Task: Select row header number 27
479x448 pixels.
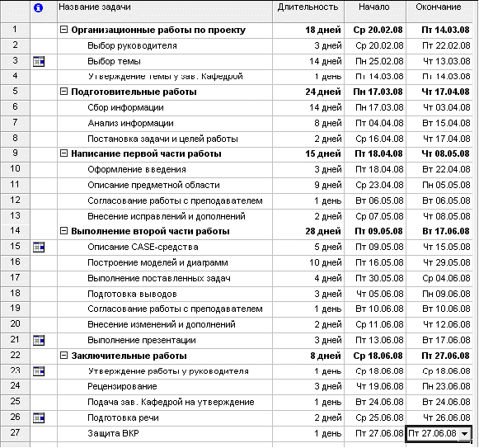Action: coord(15,433)
